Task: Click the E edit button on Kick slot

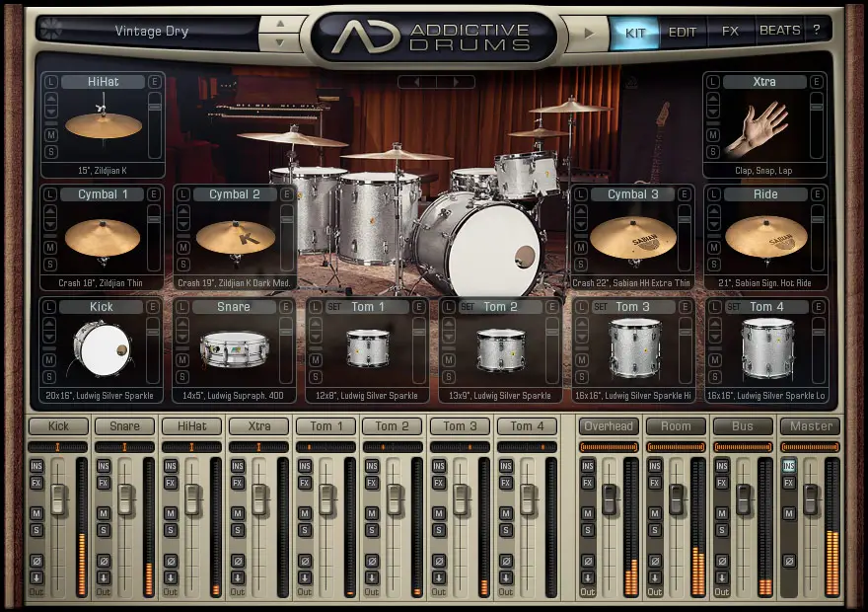Action: pyautogui.click(x=153, y=307)
